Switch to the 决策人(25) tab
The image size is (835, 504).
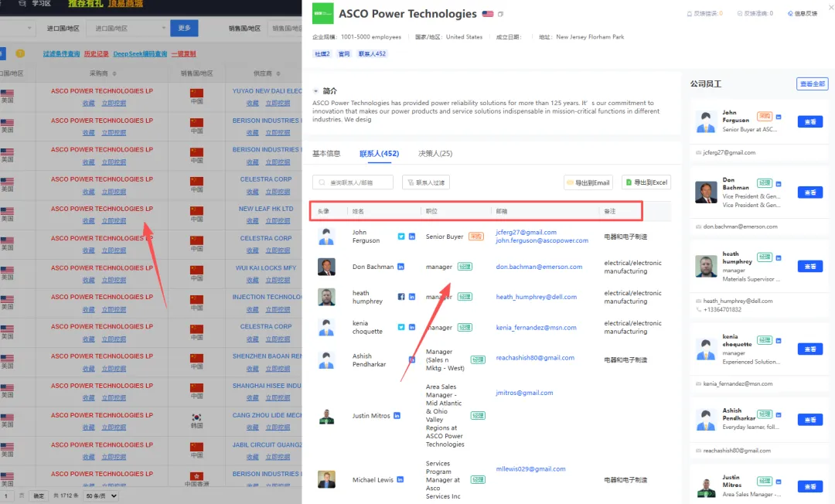coord(435,153)
